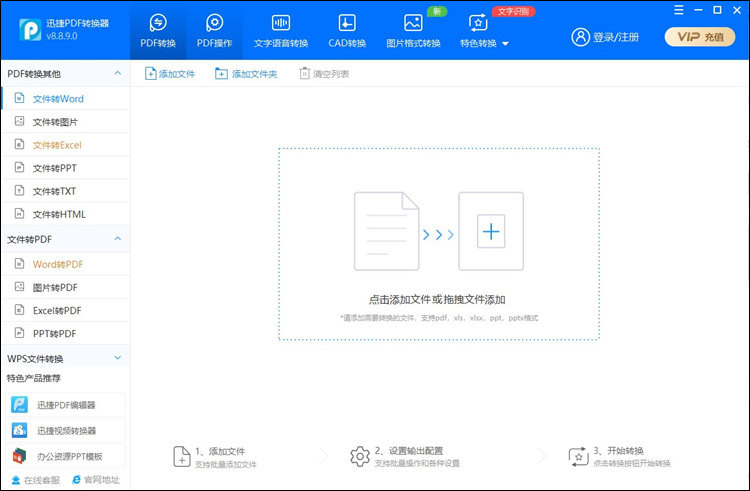Open the hamburger main menu

679,10
